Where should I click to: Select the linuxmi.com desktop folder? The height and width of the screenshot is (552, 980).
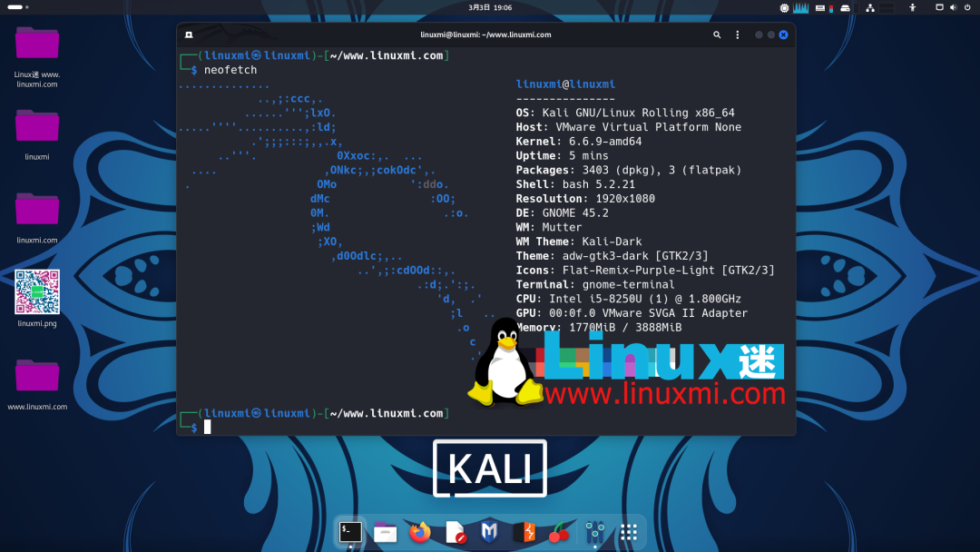(37, 218)
